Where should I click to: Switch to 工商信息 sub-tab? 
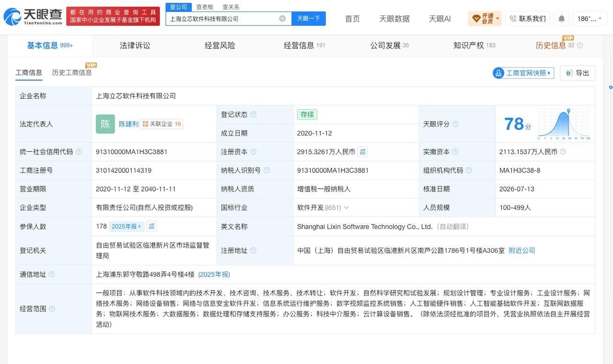pos(29,73)
